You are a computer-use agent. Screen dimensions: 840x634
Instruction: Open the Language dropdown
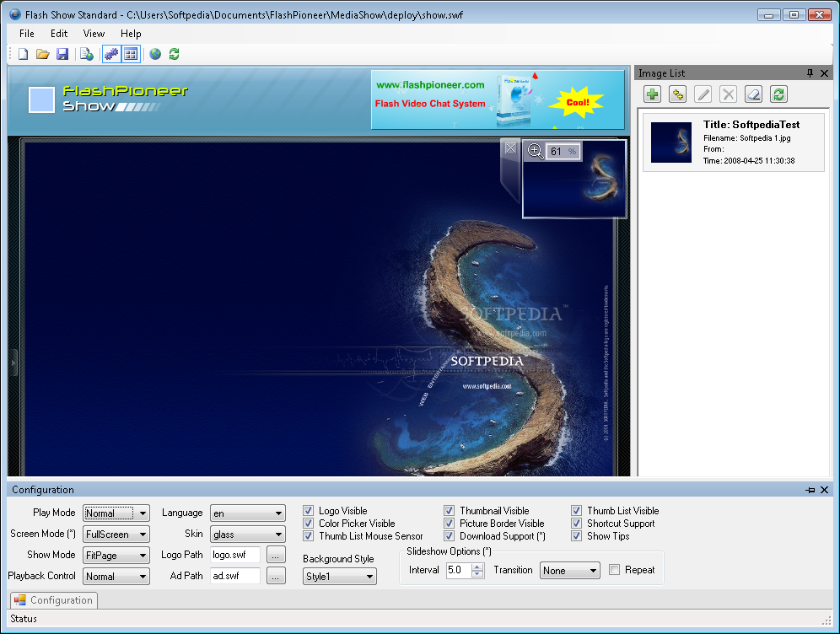coord(247,513)
